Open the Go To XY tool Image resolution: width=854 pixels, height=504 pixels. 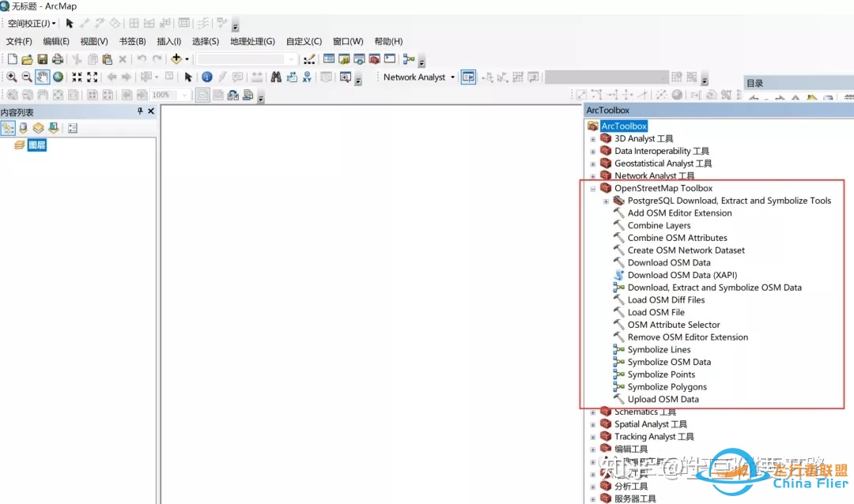(307, 77)
